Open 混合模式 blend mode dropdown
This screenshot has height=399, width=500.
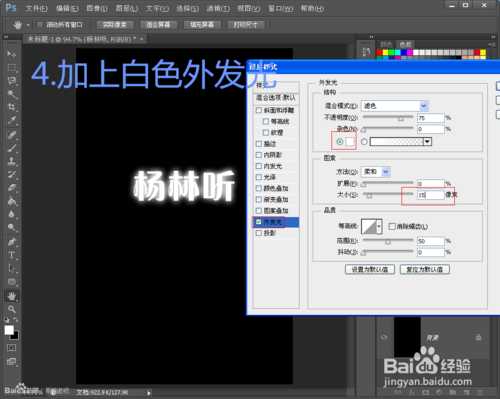coord(396,106)
